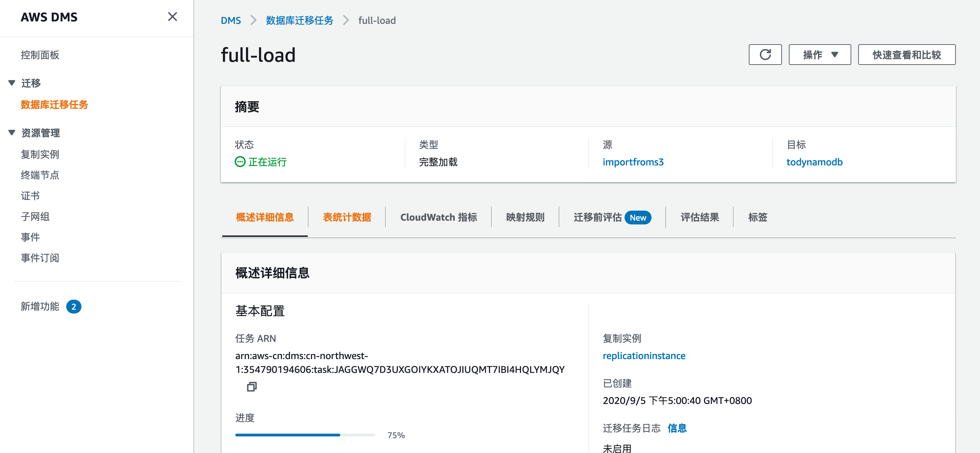Click the refresh icon button
This screenshot has width=980, height=453.
[765, 55]
